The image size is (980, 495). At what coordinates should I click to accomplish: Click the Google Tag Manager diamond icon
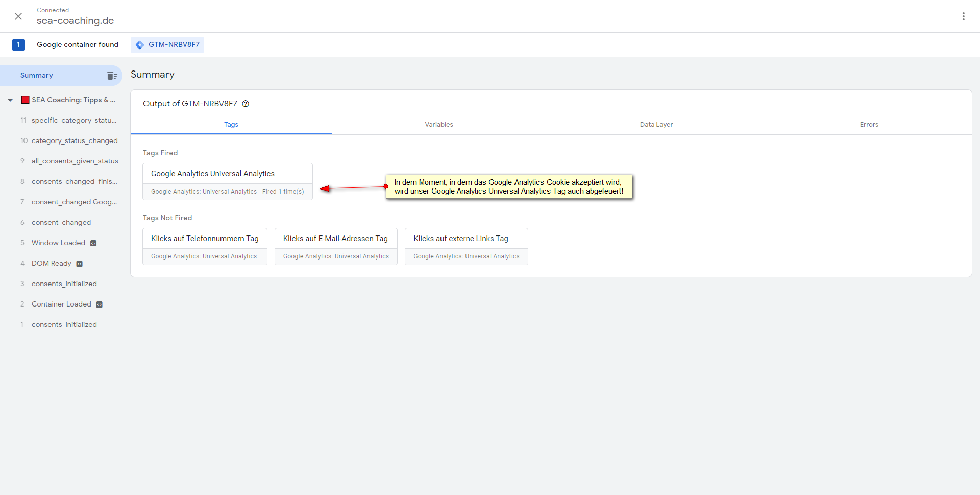click(139, 45)
